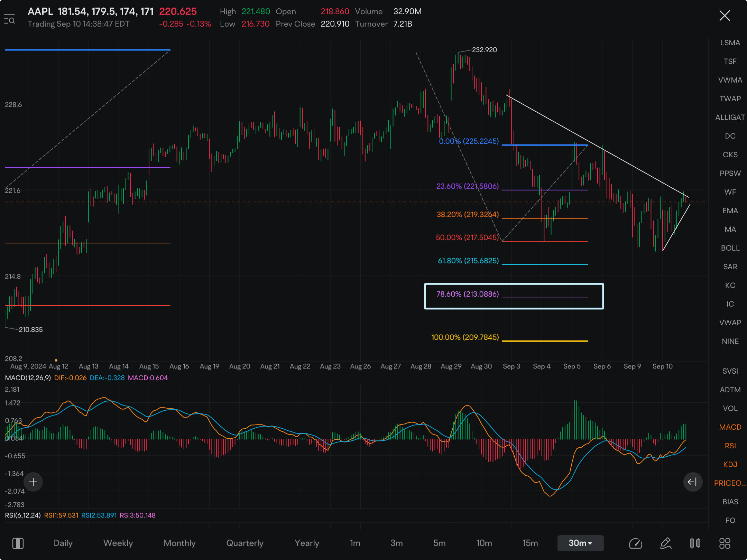The height and width of the screenshot is (560, 747).
Task: Switch to the Daily timeframe tab
Action: click(59, 543)
